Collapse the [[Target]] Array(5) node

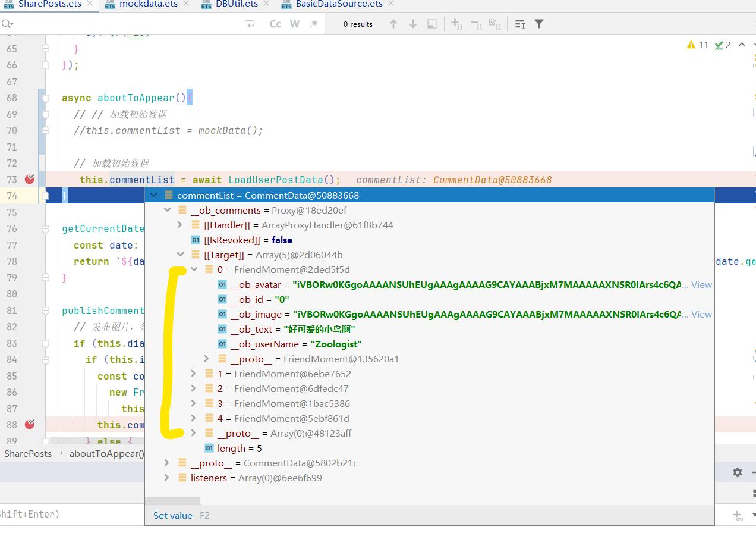(x=180, y=255)
